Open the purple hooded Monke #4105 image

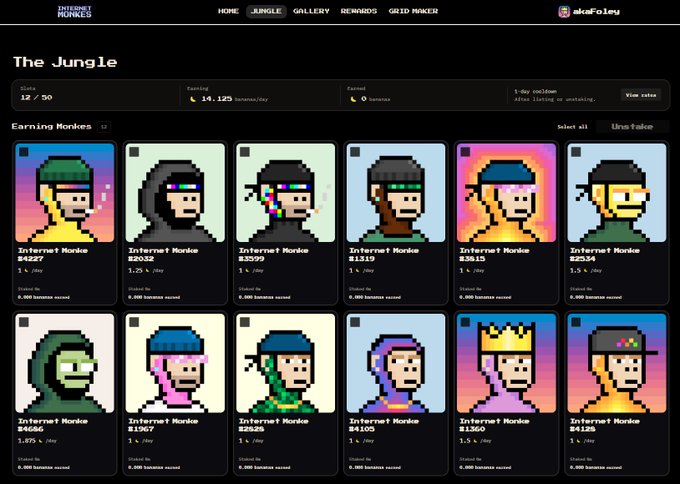point(396,363)
